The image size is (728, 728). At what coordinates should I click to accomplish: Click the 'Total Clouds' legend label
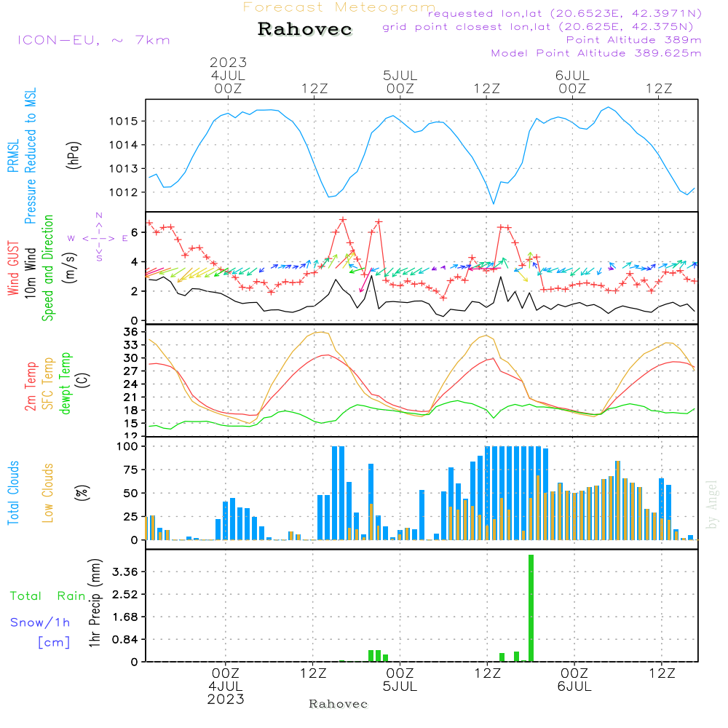(13, 493)
